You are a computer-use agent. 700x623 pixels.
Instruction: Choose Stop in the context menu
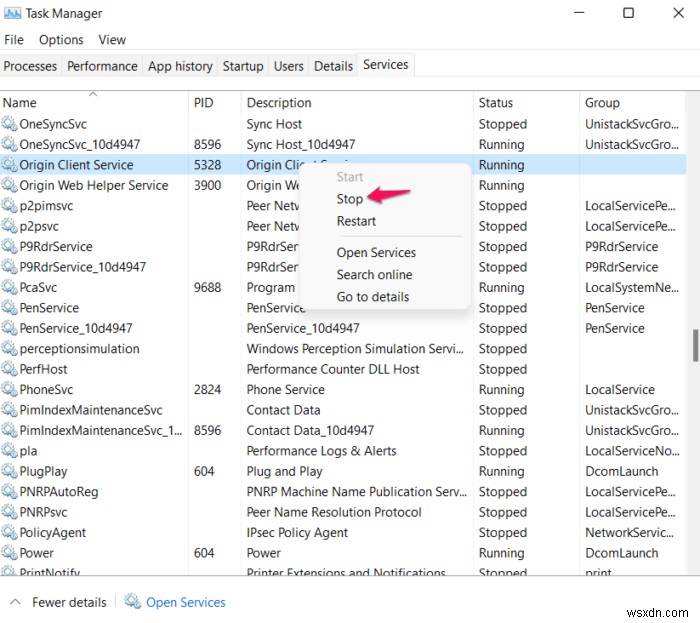tap(350, 199)
